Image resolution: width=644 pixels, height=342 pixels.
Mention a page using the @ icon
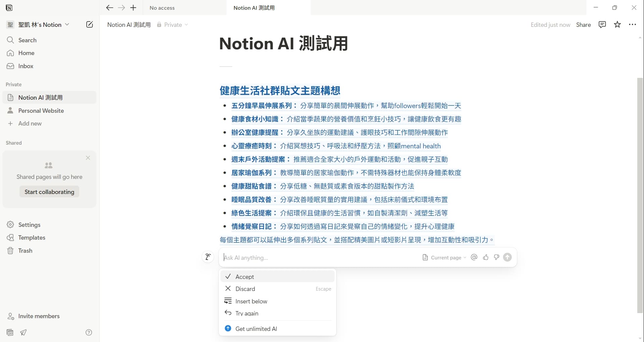474,257
